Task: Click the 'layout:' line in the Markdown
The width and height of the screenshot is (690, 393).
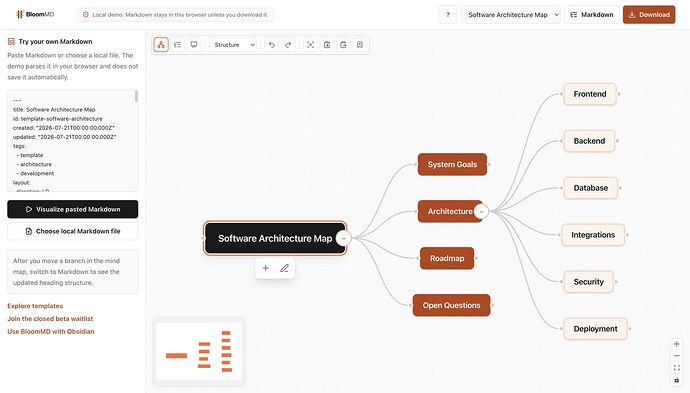Action: point(22,183)
